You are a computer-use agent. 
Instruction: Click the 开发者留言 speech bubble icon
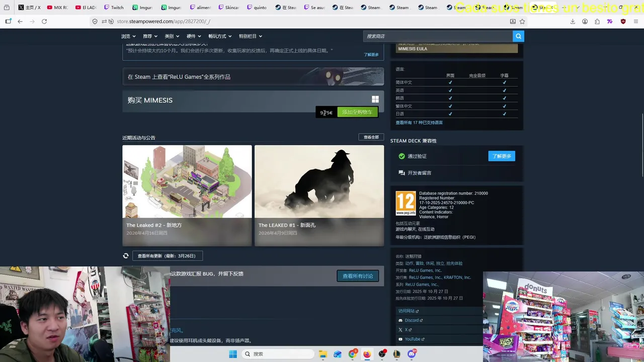(x=401, y=173)
